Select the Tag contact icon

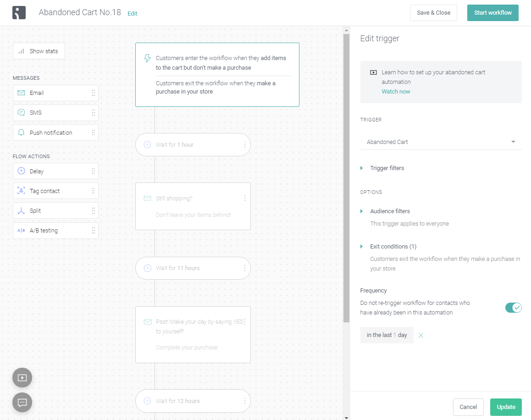21,191
